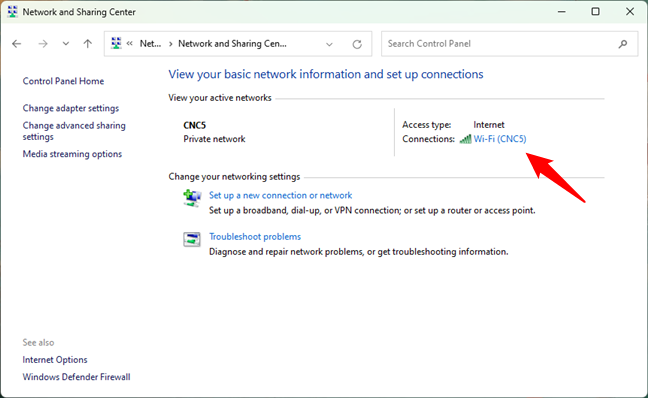Image resolution: width=648 pixels, height=398 pixels.
Task: Click the 'Internet' access type value
Action: [x=489, y=125]
